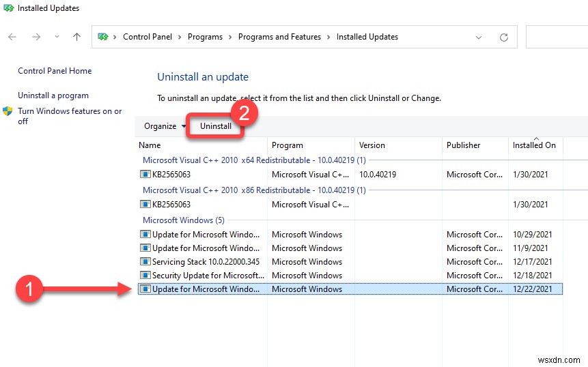Click icon of Servicing Stack entry
Image resolution: width=588 pixels, height=367 pixels.
coord(145,261)
